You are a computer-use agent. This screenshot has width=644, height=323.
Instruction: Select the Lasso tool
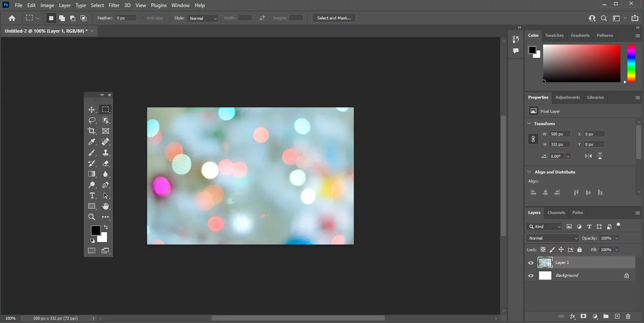click(92, 120)
